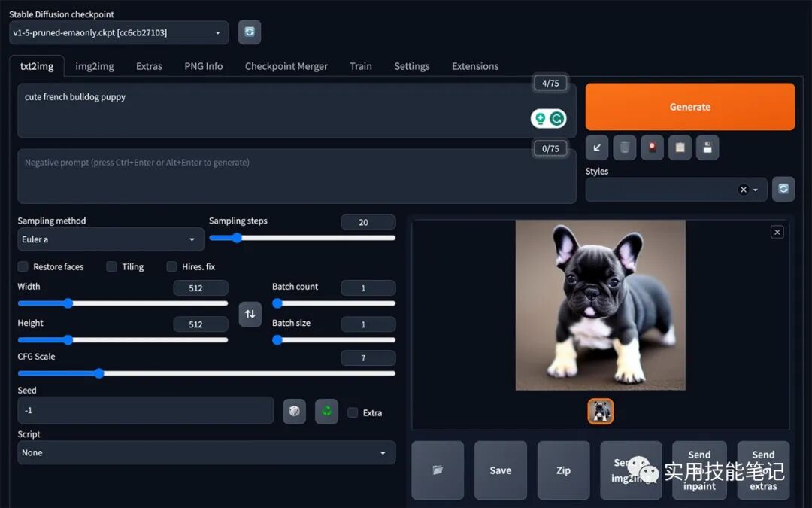Refresh the Styles list
Viewport: 812px width, 508px height.
[783, 189]
